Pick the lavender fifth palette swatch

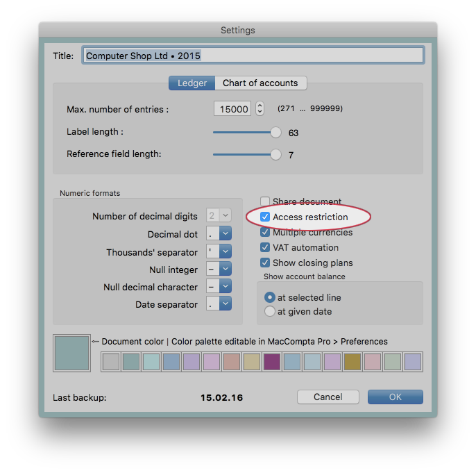[192, 362]
